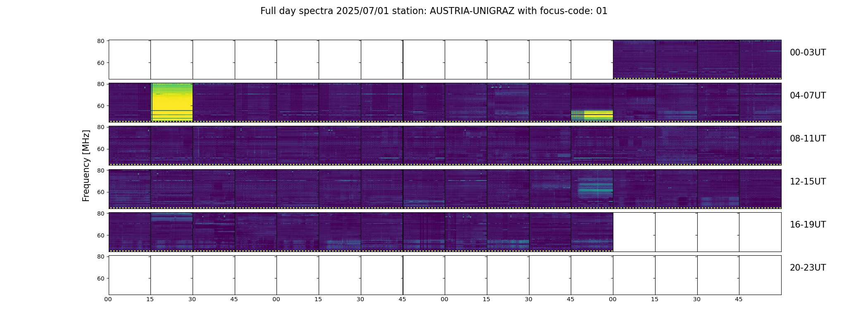Viewport: 868px width, 331px height.
Task: Click the '60' tick label of the 20-23UT row
Action: point(100,278)
